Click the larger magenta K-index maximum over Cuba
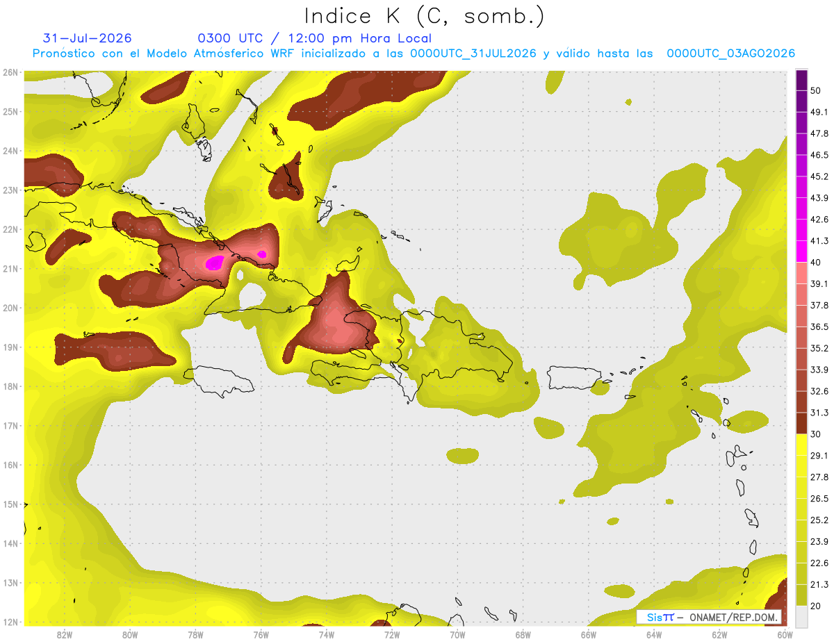Screen dimensions: 834x644 click(215, 263)
